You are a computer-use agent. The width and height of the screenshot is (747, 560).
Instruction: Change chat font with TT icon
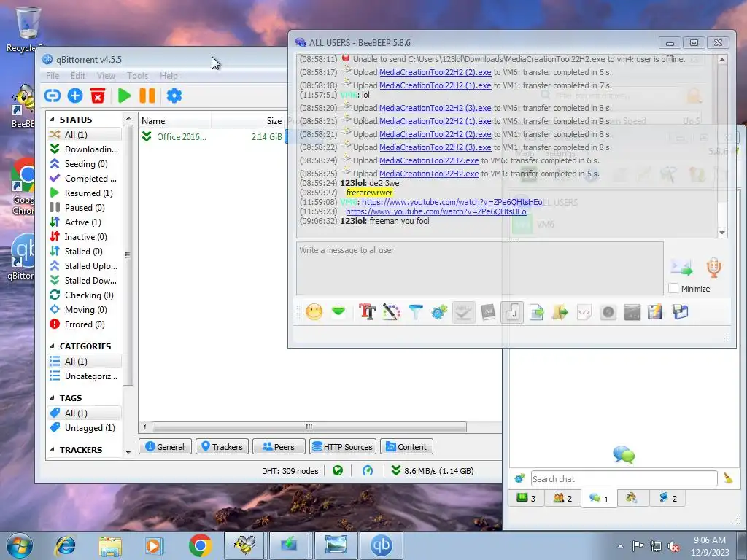tap(368, 312)
